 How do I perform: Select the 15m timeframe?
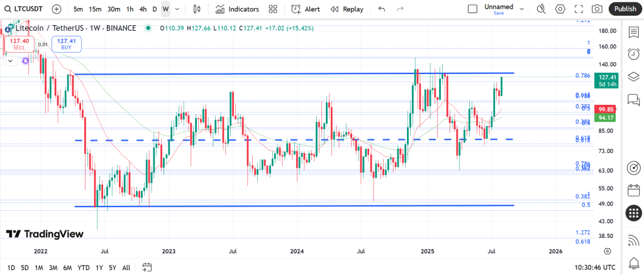[x=95, y=9]
